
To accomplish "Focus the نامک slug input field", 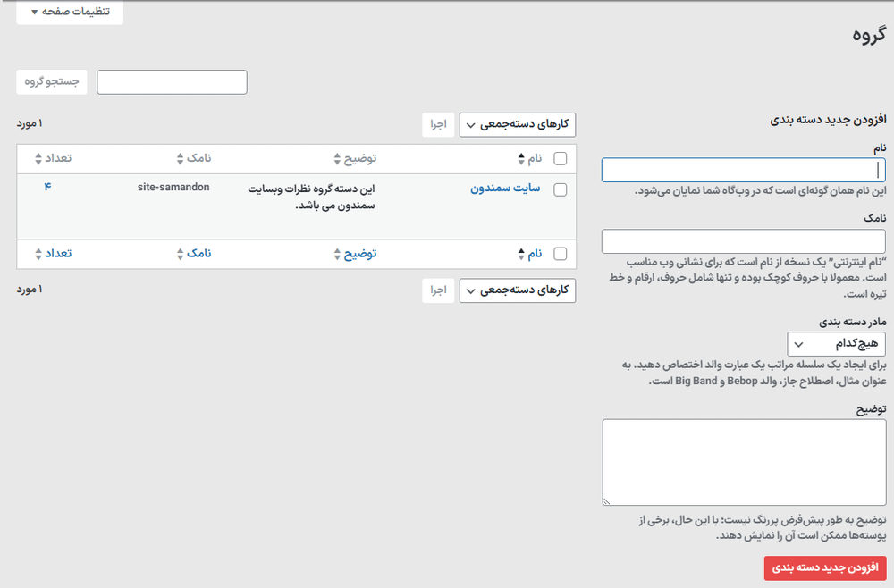I will point(743,241).
